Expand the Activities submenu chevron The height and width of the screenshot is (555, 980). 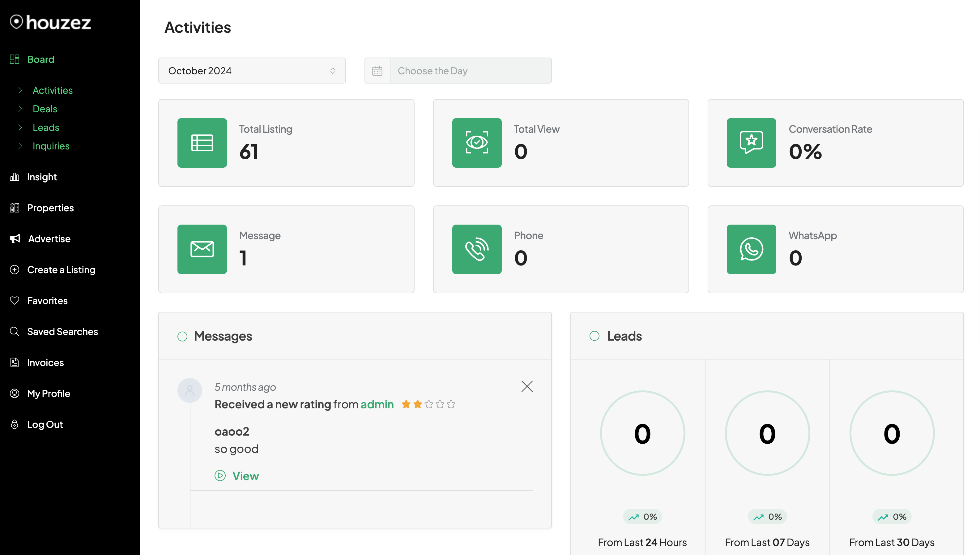tap(20, 90)
